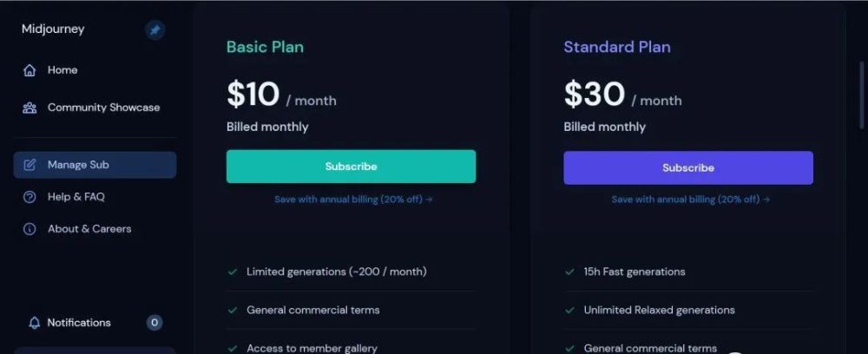The width and height of the screenshot is (868, 354).
Task: Open annual billing link under Basic Plan
Action: click(353, 200)
